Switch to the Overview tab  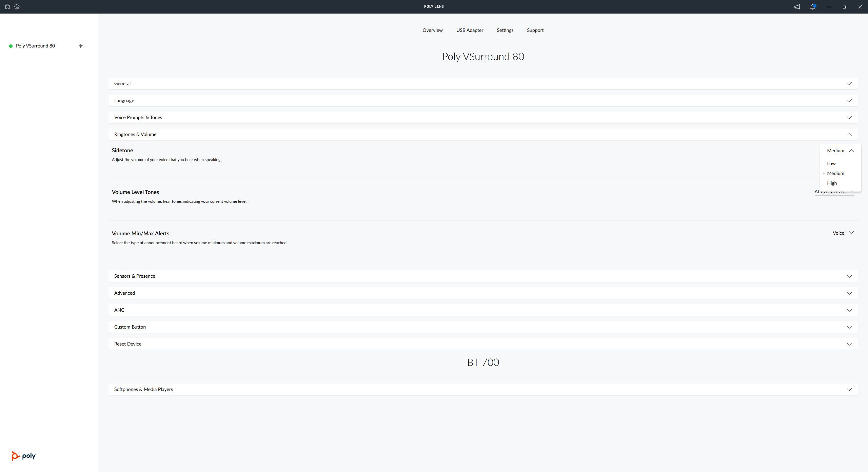[432, 30]
